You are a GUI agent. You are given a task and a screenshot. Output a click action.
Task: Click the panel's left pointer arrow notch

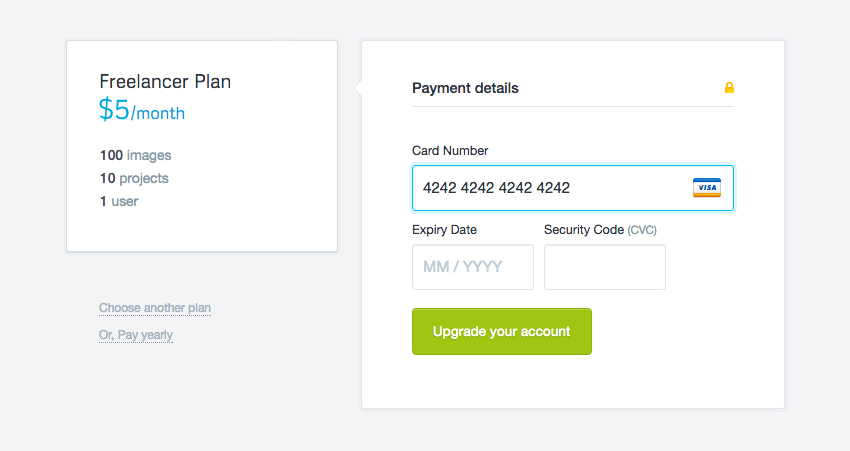tap(358, 88)
